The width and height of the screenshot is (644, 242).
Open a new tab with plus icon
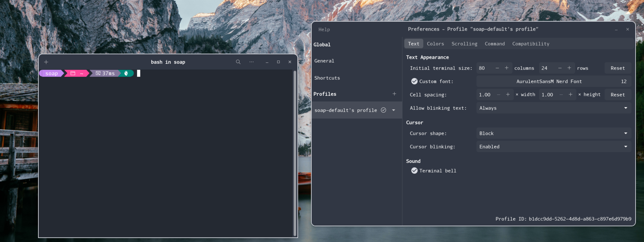tap(46, 62)
